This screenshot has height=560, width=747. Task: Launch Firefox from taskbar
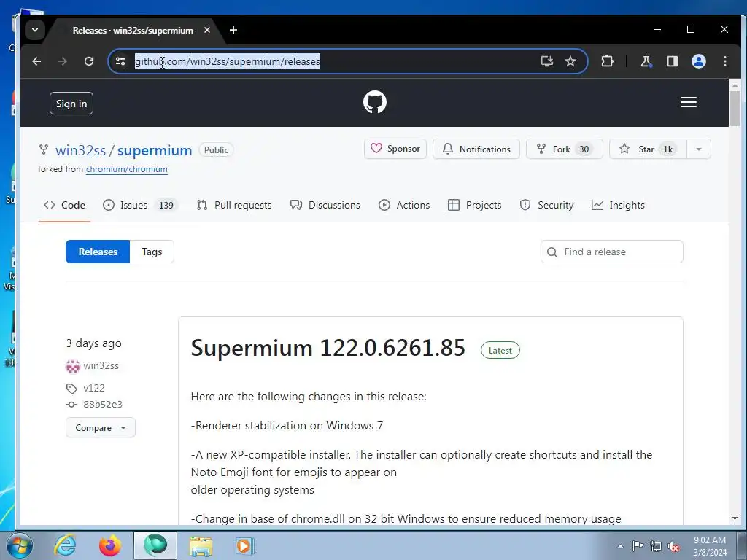click(110, 545)
